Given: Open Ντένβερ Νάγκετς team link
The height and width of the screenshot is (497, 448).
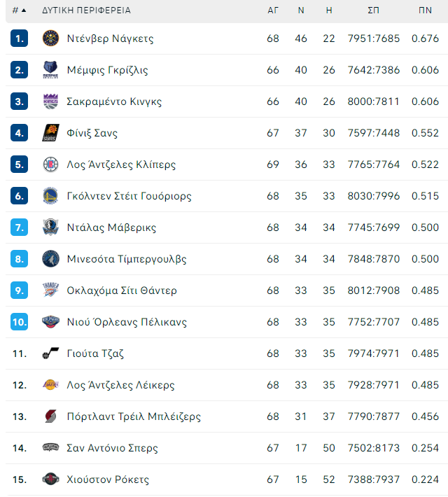Looking at the screenshot, I should [110, 38].
